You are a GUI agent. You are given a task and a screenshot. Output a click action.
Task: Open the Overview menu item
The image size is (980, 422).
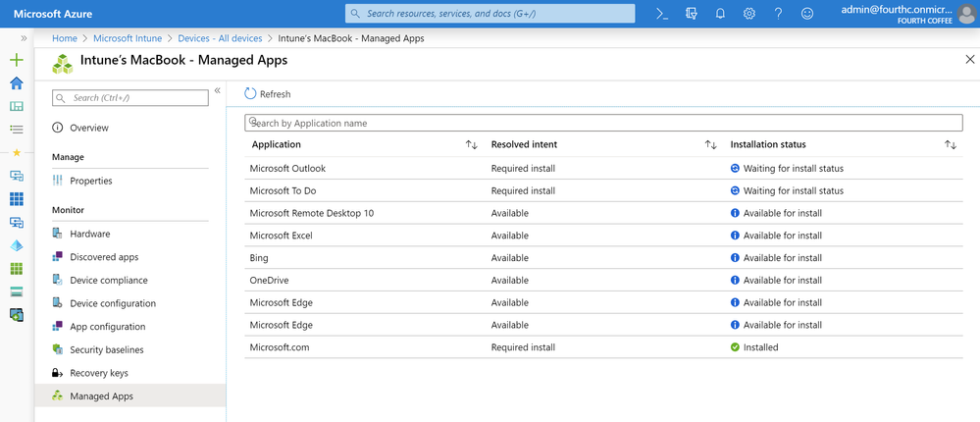(x=130, y=128)
